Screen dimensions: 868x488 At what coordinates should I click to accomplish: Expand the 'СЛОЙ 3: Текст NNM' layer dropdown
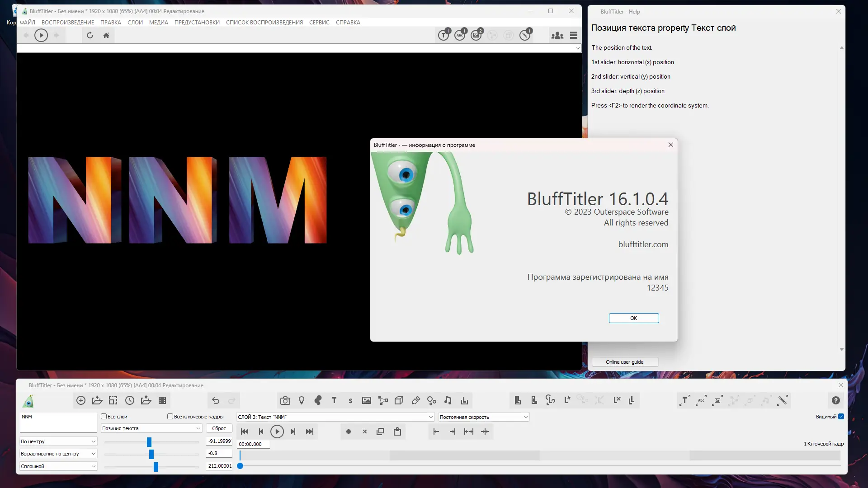335,417
